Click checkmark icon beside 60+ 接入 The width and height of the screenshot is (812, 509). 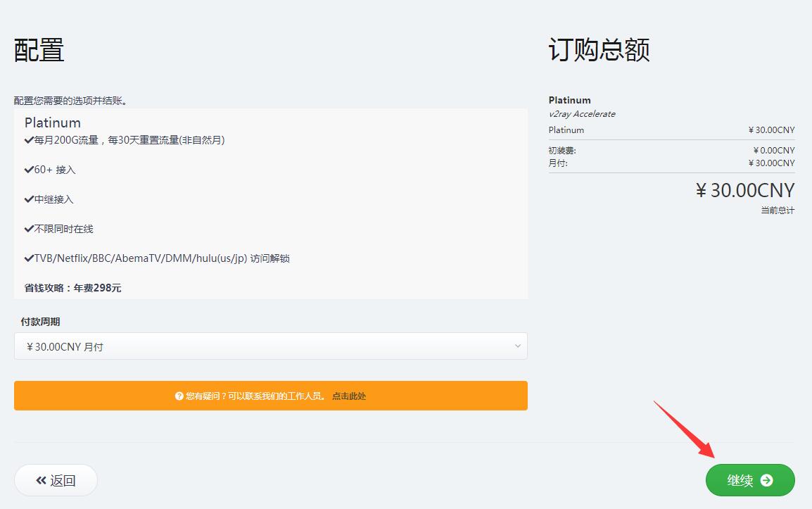tap(29, 170)
